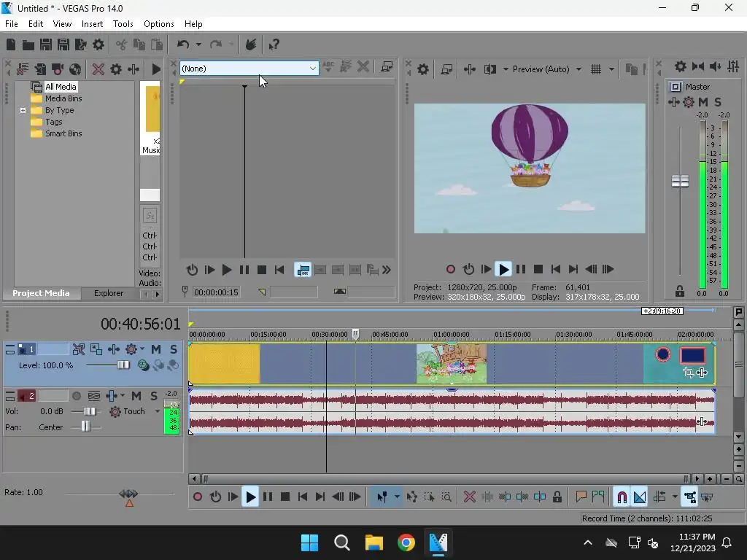The height and width of the screenshot is (560, 747).
Task: Open a project with folder icon
Action: pyautogui.click(x=28, y=44)
